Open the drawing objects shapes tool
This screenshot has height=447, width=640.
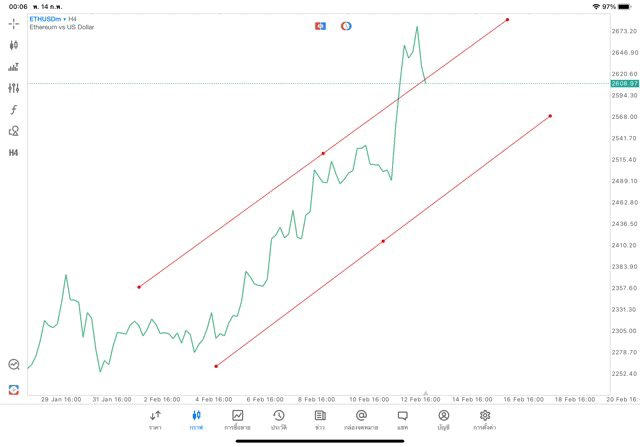click(x=14, y=131)
